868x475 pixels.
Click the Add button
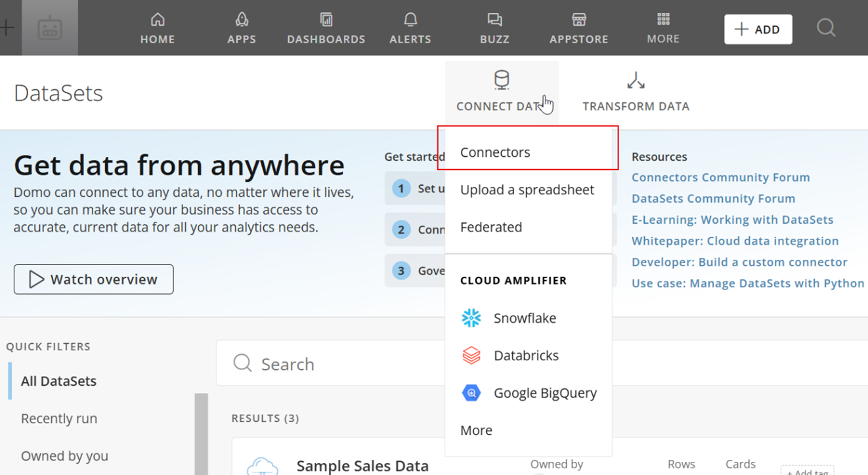[x=758, y=30]
